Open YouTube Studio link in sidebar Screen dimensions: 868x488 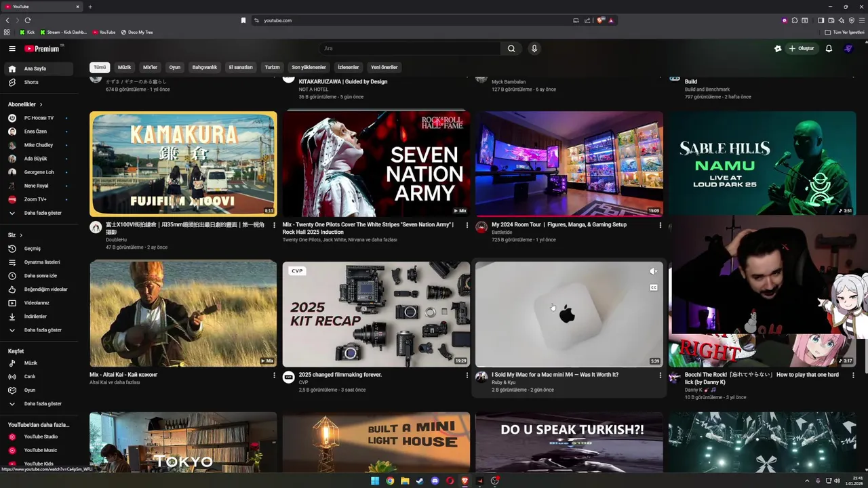tap(39, 436)
